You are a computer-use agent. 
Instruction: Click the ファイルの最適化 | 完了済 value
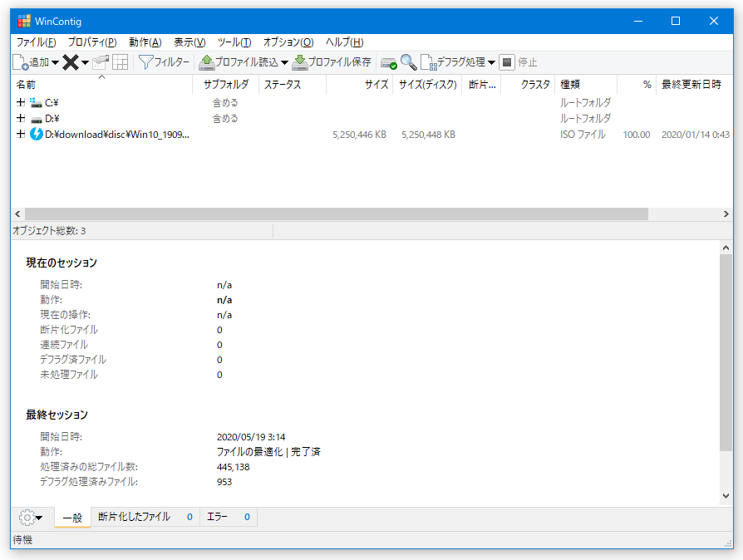(x=268, y=452)
